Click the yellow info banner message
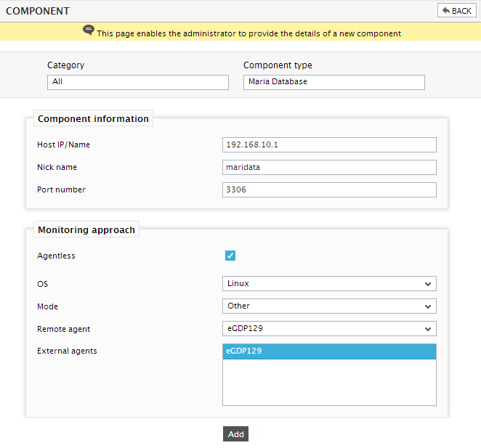 (248, 33)
